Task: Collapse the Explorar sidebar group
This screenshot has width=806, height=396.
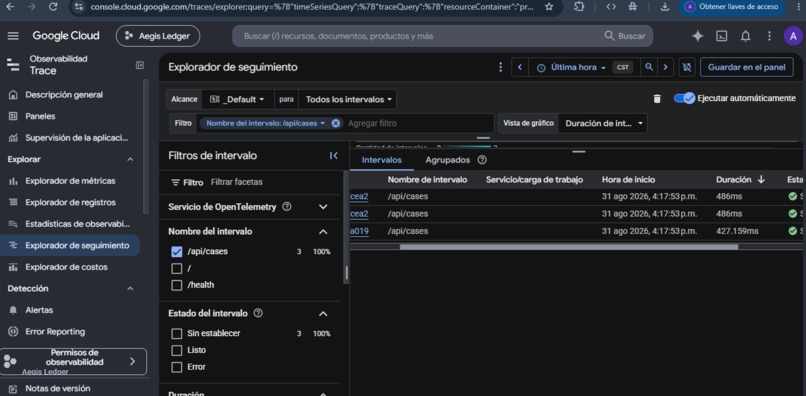Action: pyautogui.click(x=130, y=159)
